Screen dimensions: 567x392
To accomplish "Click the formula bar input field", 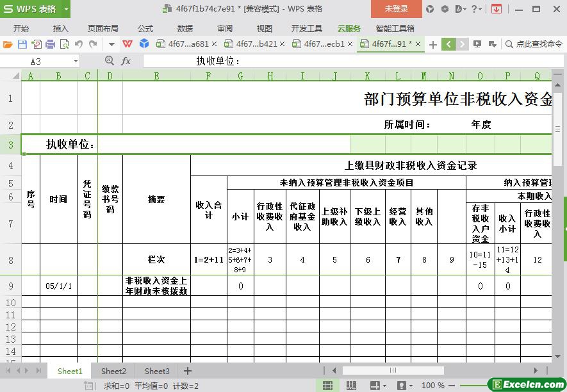I will tap(346, 61).
